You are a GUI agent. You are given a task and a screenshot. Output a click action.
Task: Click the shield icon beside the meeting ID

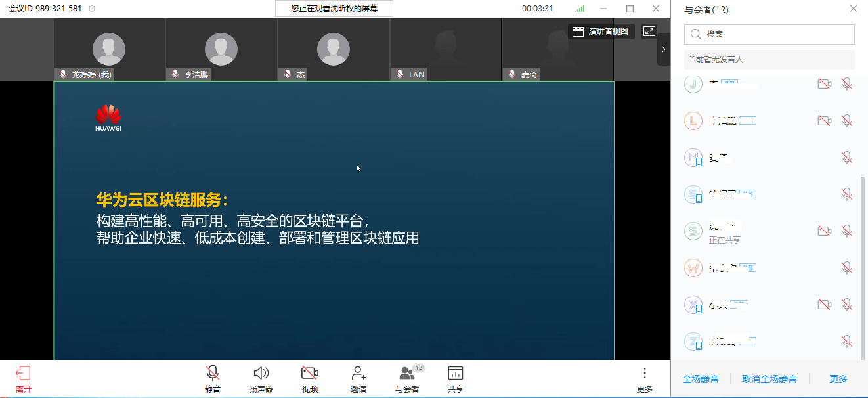tap(92, 9)
